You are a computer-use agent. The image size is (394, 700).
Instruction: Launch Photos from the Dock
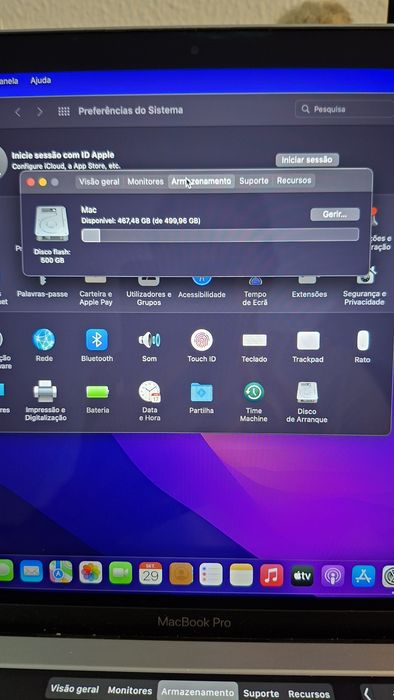91,572
